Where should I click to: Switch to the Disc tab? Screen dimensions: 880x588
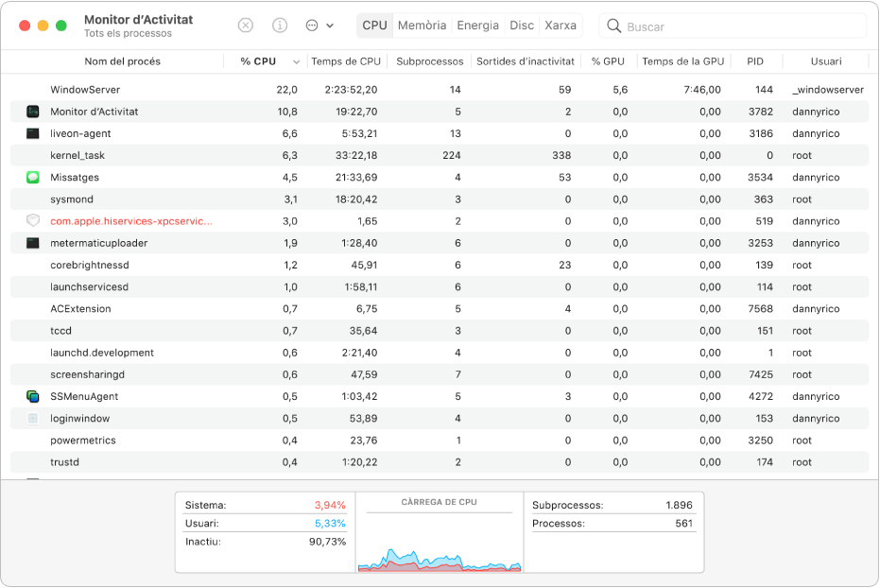click(x=522, y=26)
